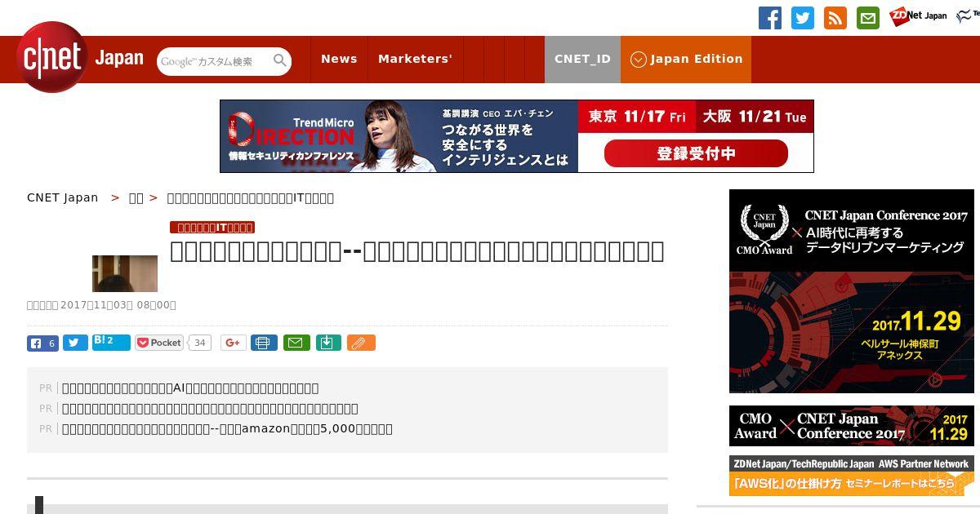Viewport: 980px width, 514px height.
Task: Open the second breadcrumb category link
Action: point(136,197)
